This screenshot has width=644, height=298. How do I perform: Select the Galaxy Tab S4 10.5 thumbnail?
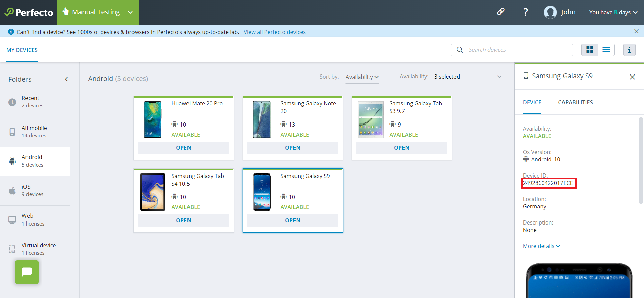pos(152,192)
